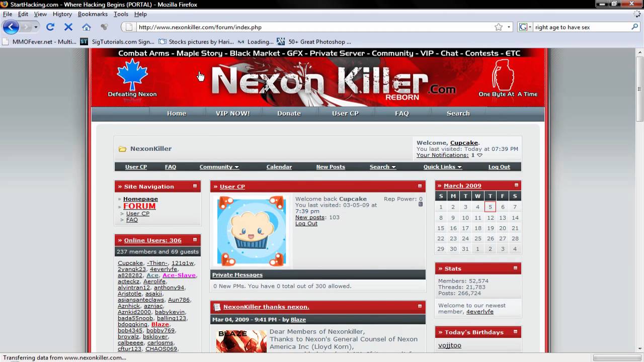
Task: Click the Blaze post thumbnail image
Action: [242, 341]
